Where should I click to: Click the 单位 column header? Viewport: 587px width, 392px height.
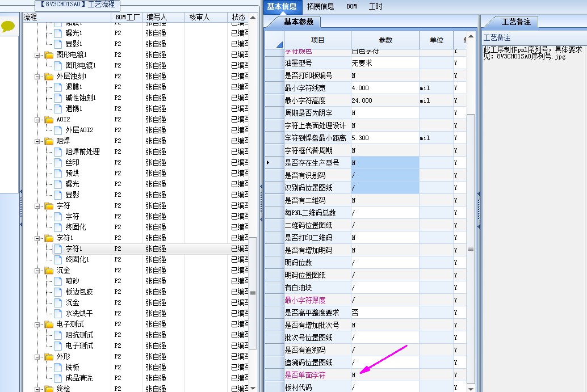click(437, 40)
